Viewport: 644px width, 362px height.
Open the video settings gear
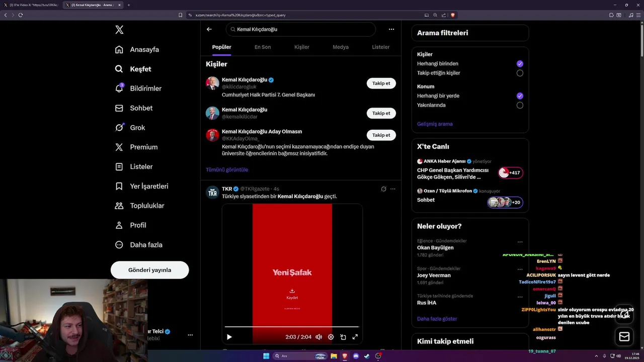pos(331,337)
